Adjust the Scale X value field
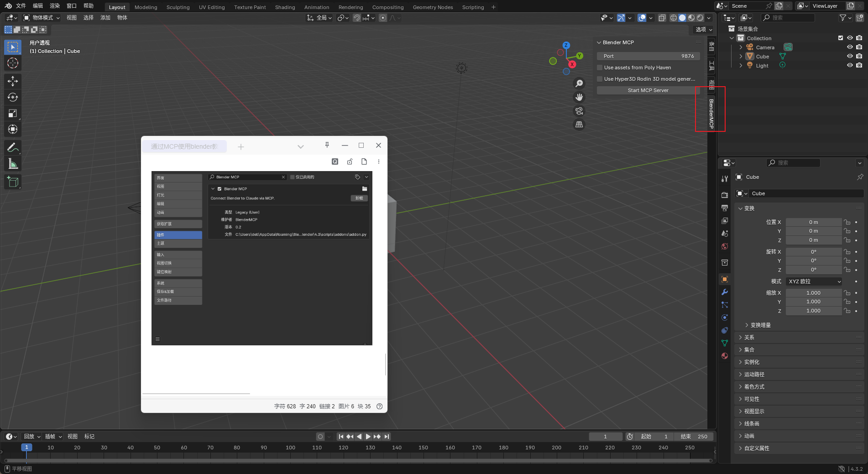This screenshot has width=868, height=474. (x=814, y=292)
